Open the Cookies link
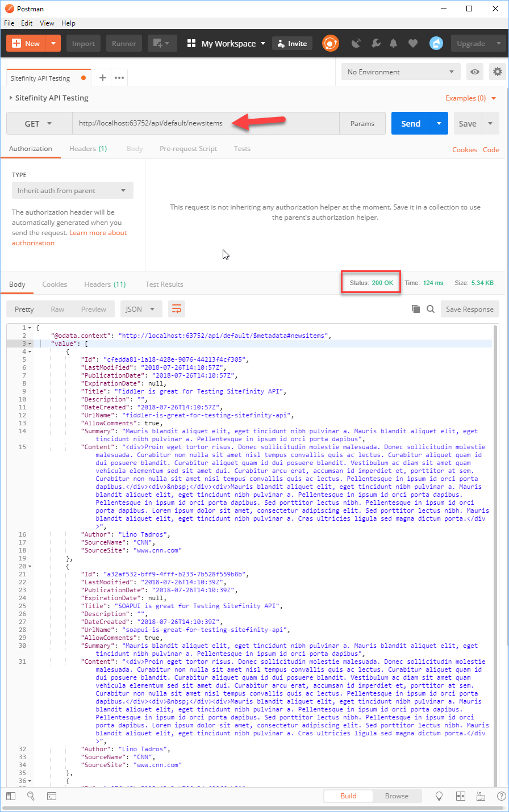 [464, 150]
